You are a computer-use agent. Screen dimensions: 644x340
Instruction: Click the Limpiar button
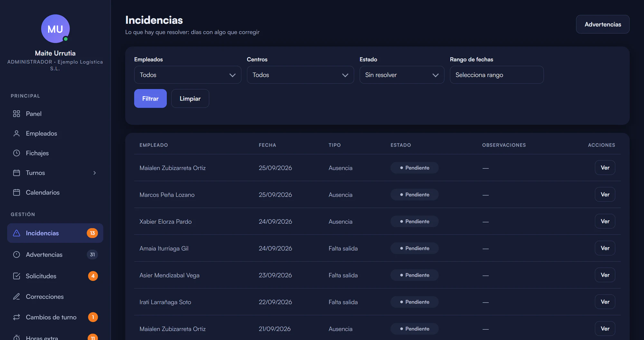click(190, 99)
